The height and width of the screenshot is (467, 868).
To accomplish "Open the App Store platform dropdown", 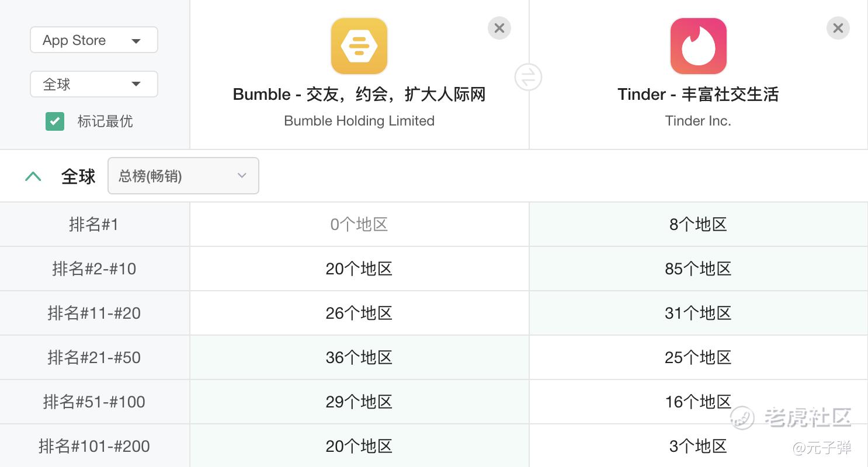I will [94, 40].
